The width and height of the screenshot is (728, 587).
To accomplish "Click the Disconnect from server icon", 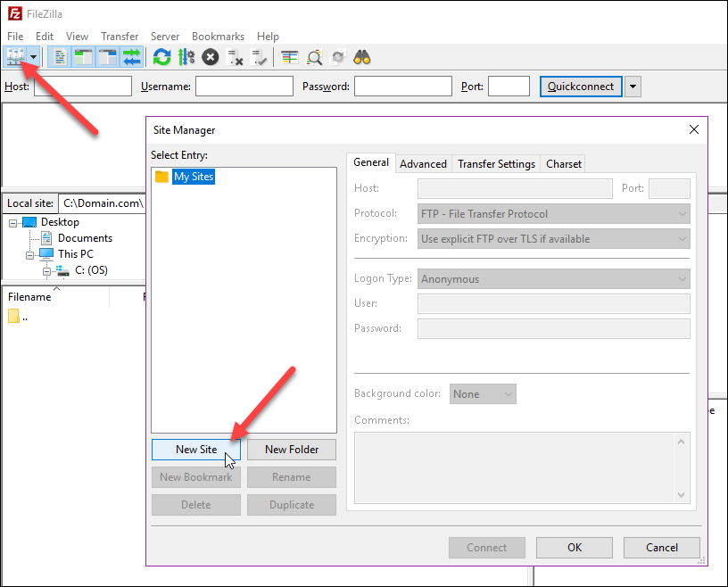I will point(235,57).
